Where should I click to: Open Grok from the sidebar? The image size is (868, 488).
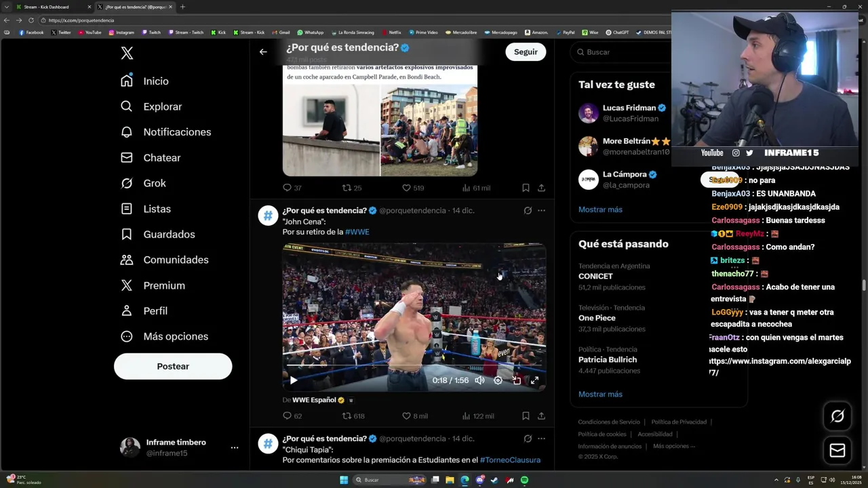(x=143, y=183)
